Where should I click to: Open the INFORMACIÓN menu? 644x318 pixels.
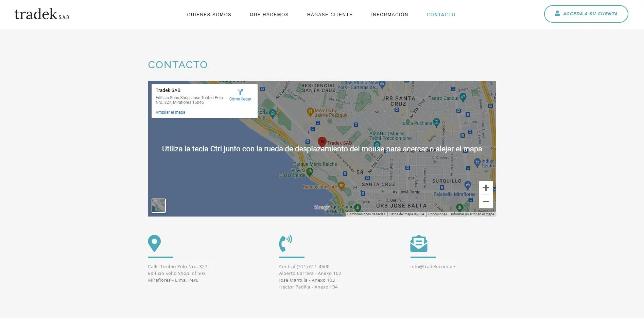coord(389,15)
